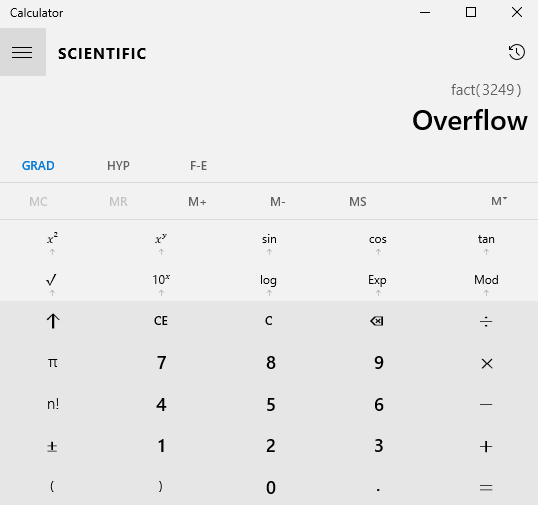Click the division operator
Viewport: 538px width, 505px height.
[x=486, y=321]
